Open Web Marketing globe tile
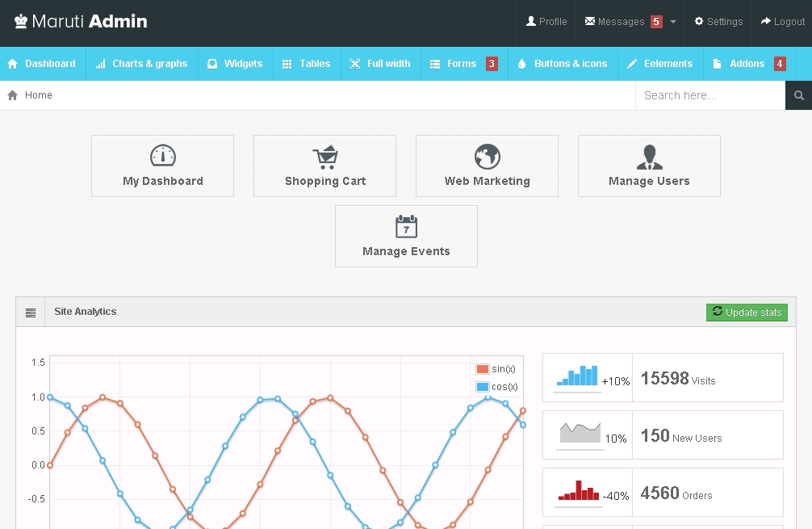Screen dimensions: 812x529 pyautogui.click(x=487, y=166)
